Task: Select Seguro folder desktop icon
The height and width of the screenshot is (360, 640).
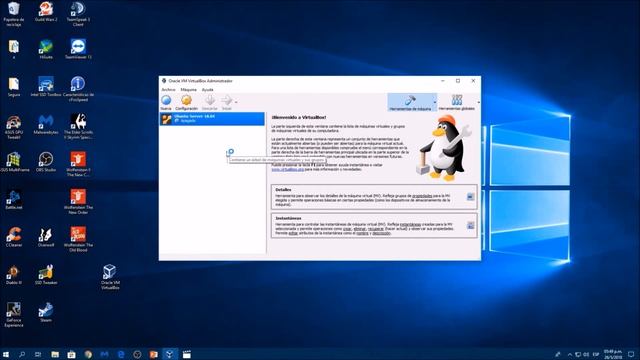Action: 14,87
